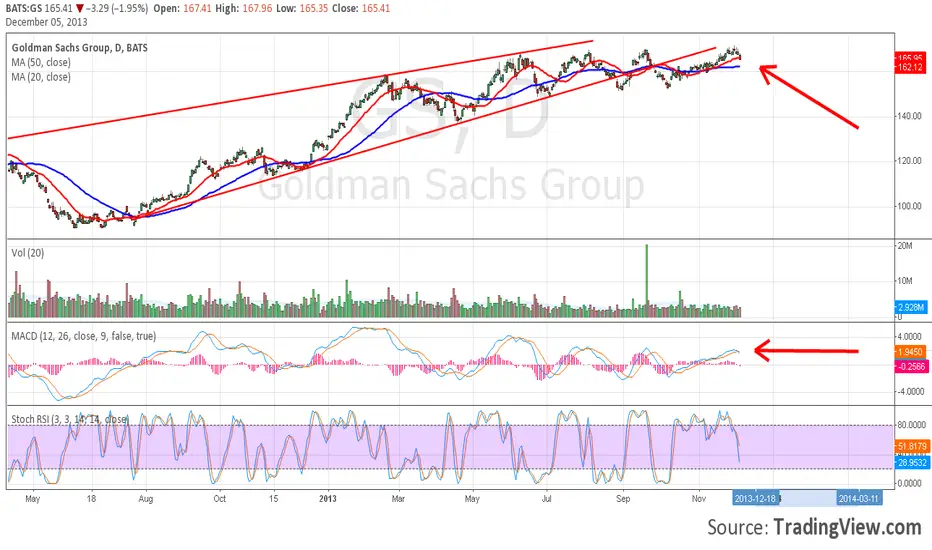The width and height of the screenshot is (932, 550).
Task: Click the 4.0000 MACD axis label
Action: (x=911, y=337)
